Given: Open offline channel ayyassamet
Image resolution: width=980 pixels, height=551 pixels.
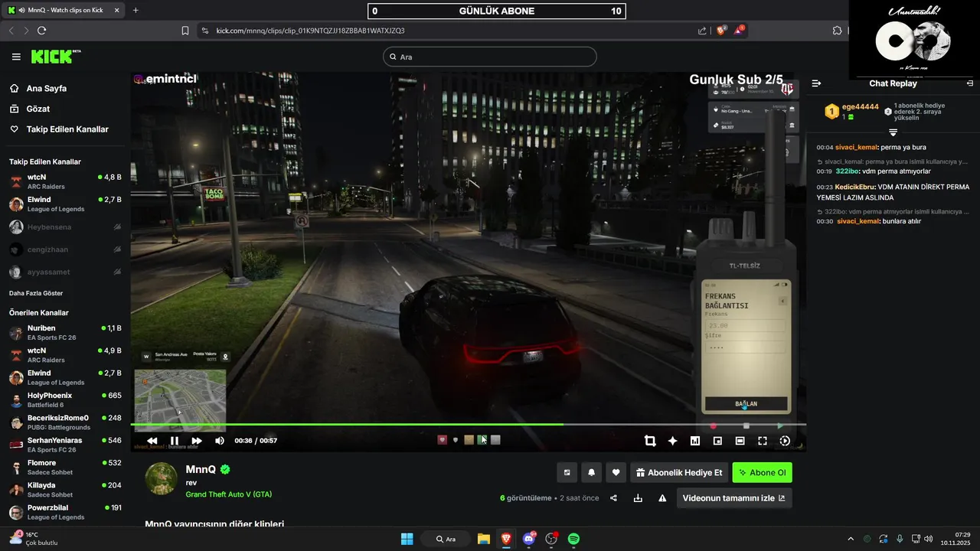Looking at the screenshot, I should click(65, 272).
